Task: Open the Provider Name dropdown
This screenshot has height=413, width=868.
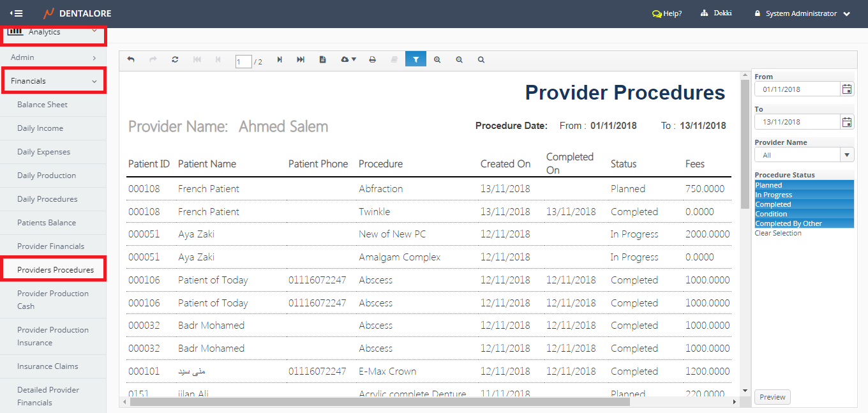Action: (847, 155)
